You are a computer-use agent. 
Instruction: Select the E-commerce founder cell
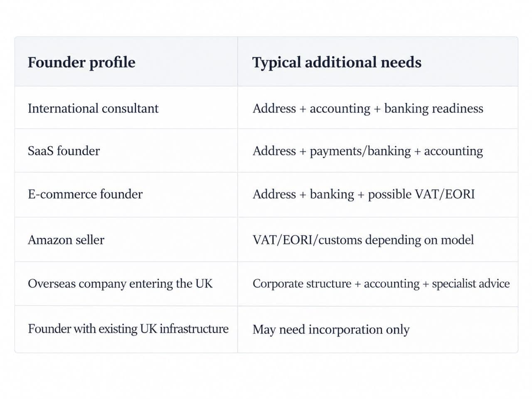pyautogui.click(x=126, y=194)
